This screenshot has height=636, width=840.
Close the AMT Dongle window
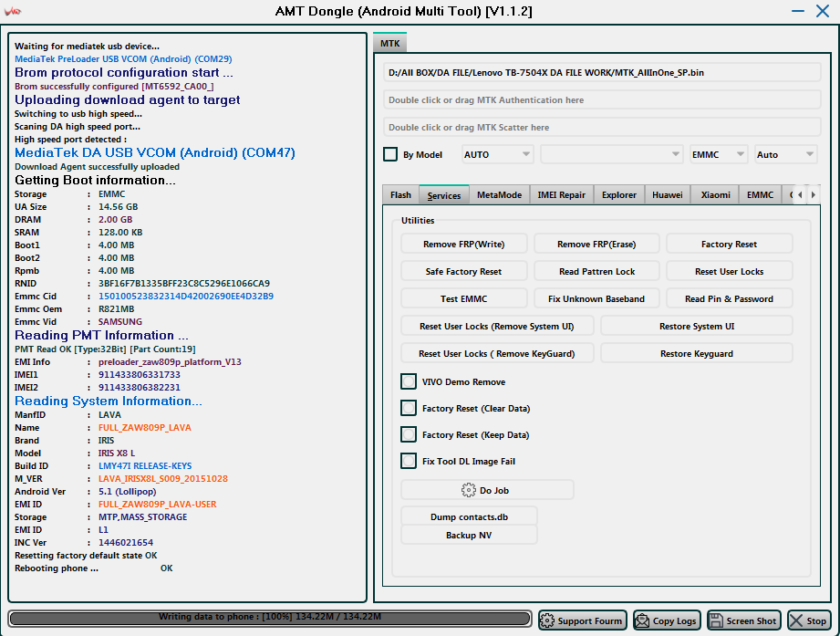tap(823, 11)
